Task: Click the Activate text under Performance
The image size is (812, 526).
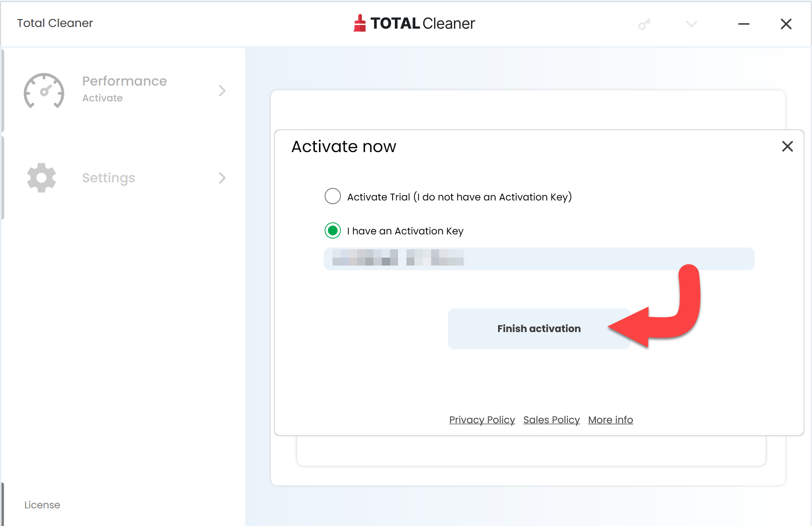Action: (103, 98)
